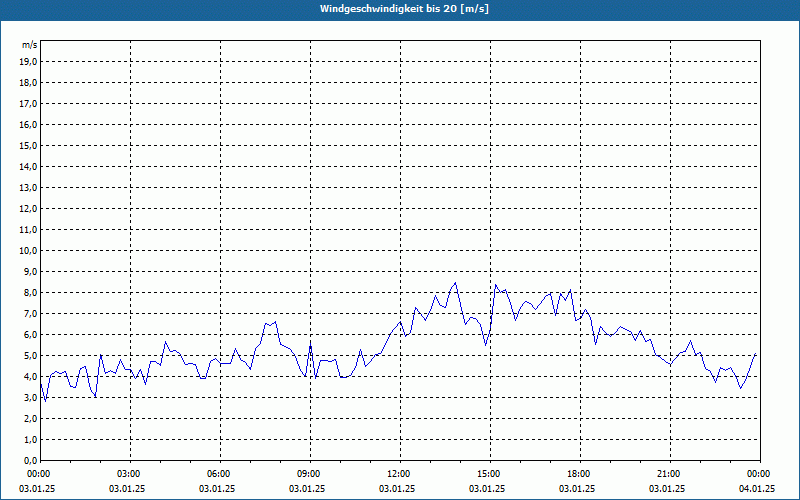800x500 pixels.
Task: Select the '03:00' time axis label
Action: (x=130, y=474)
